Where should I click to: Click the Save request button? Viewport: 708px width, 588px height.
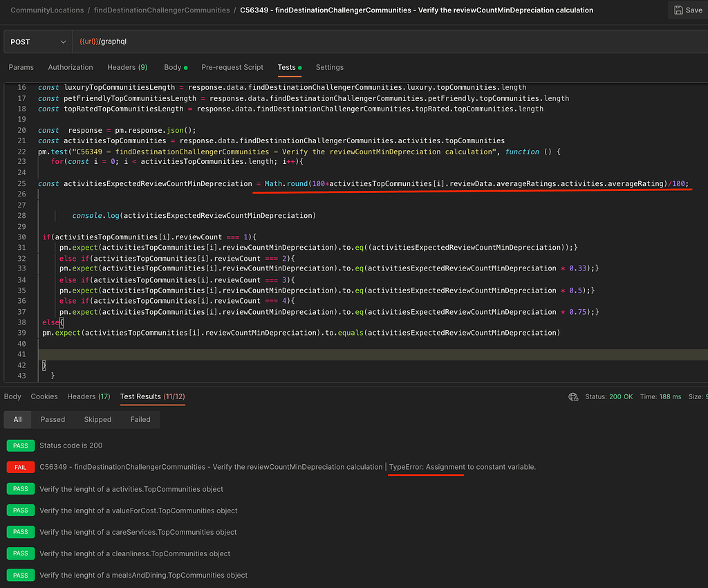(687, 10)
